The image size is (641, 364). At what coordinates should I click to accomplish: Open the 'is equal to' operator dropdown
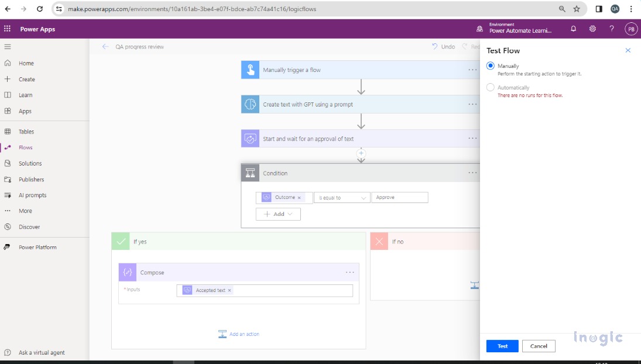pos(342,198)
